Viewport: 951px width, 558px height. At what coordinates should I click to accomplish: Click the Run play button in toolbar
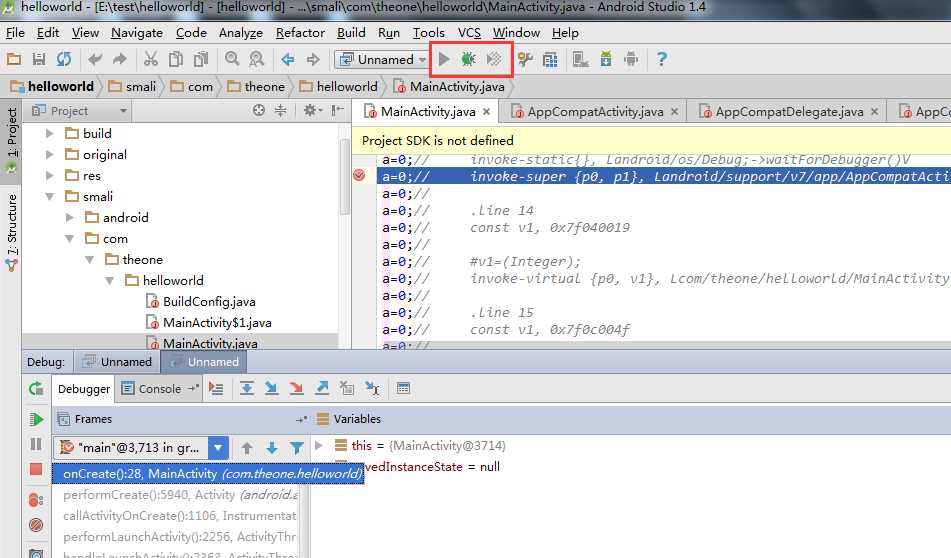coord(444,59)
